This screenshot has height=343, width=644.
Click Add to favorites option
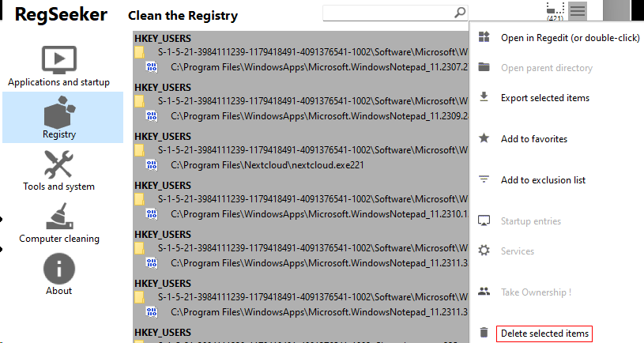click(x=534, y=139)
